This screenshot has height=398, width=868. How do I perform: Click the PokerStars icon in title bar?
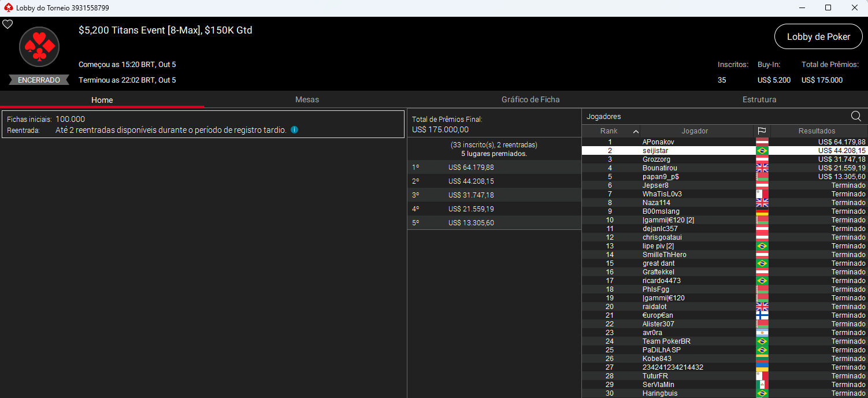click(8, 8)
